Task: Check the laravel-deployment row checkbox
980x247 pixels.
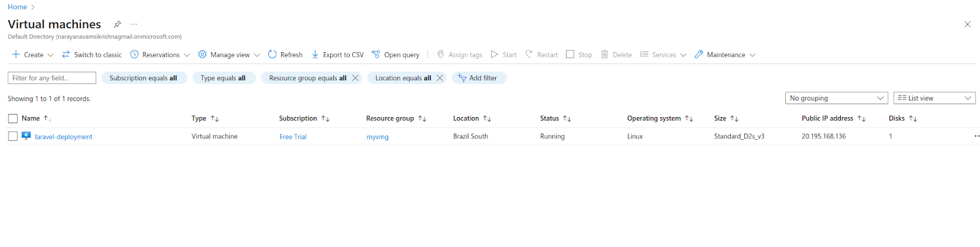Action: [13, 136]
